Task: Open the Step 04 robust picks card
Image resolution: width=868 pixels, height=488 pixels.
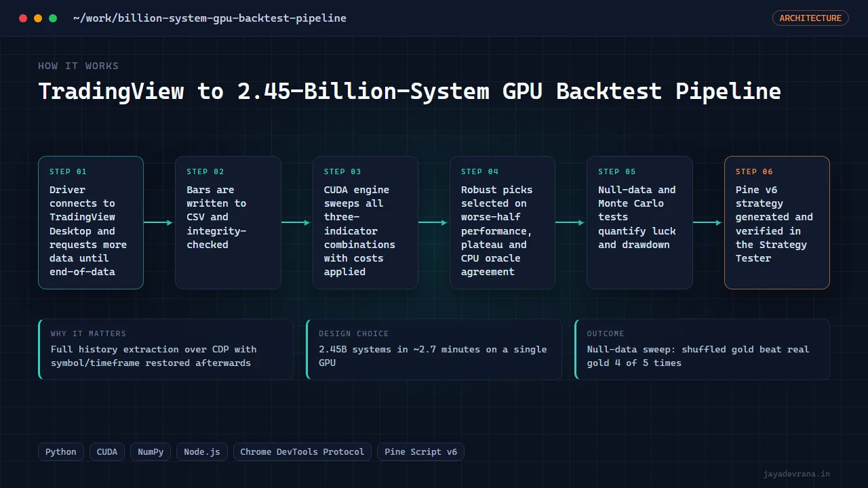Action: click(502, 223)
